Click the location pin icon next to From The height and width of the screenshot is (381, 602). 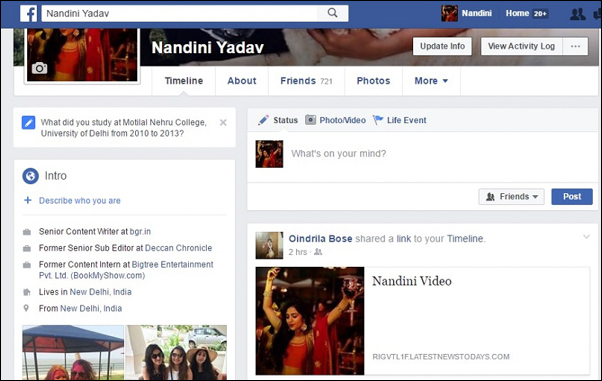[x=26, y=308]
